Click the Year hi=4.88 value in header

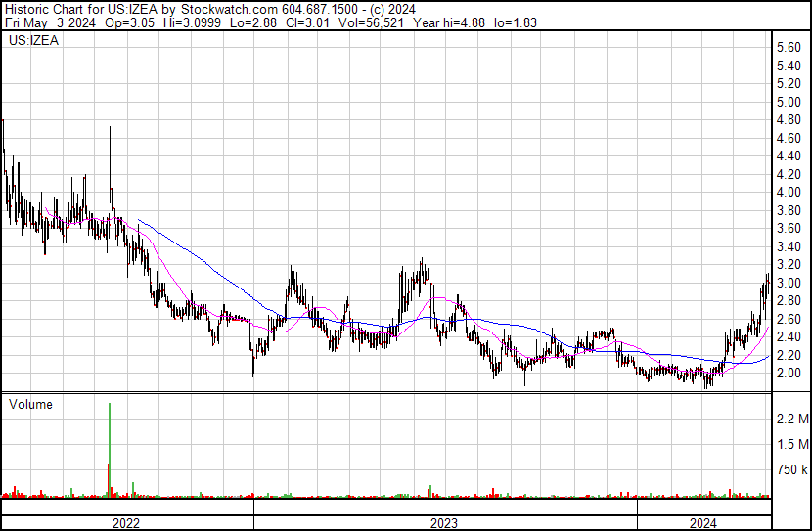click(447, 22)
